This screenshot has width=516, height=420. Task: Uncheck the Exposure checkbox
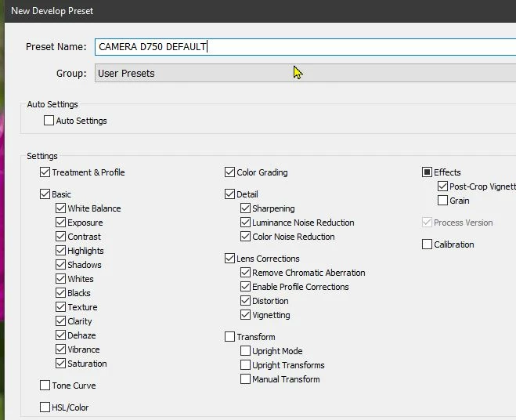[x=60, y=223]
